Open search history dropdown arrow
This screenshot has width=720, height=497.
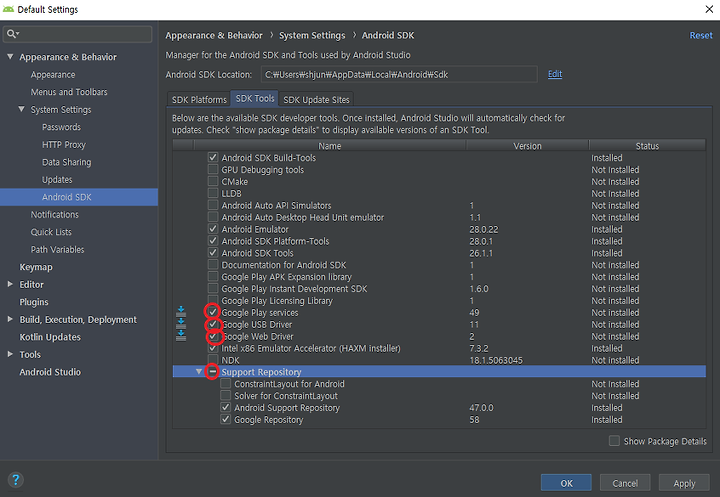coord(18,34)
